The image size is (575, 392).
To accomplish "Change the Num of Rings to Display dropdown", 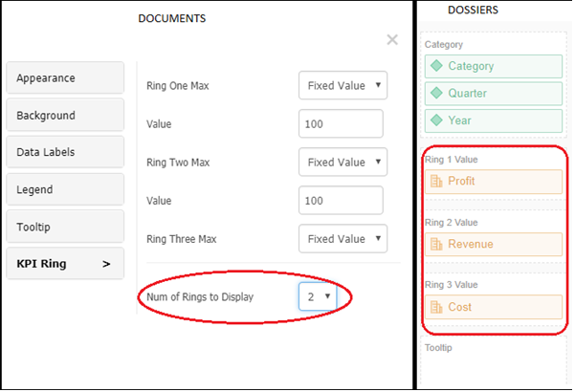I will pyautogui.click(x=318, y=296).
